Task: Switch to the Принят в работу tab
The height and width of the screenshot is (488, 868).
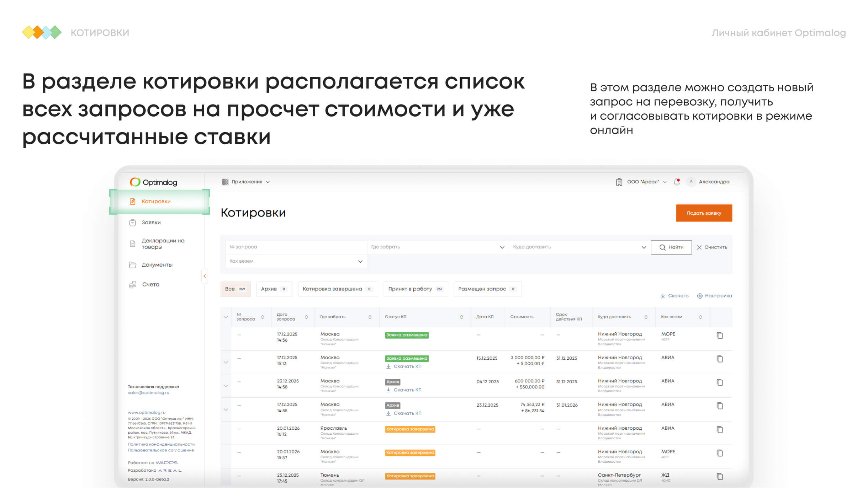Action: (415, 289)
